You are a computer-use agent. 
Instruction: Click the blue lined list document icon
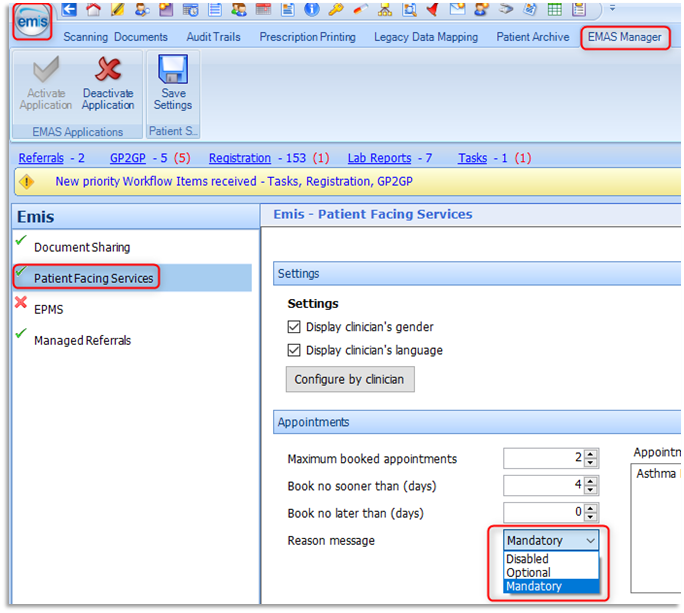tap(215, 9)
